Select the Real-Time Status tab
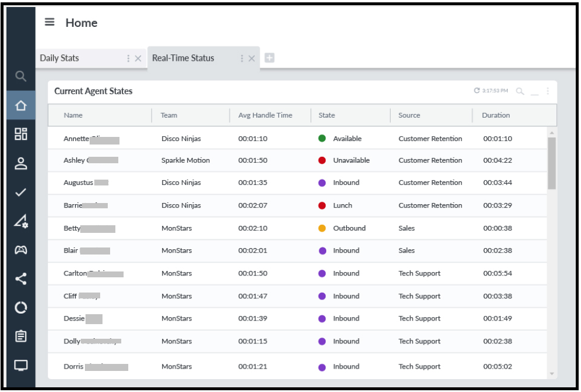Image resolution: width=581 pixels, height=392 pixels. (183, 58)
